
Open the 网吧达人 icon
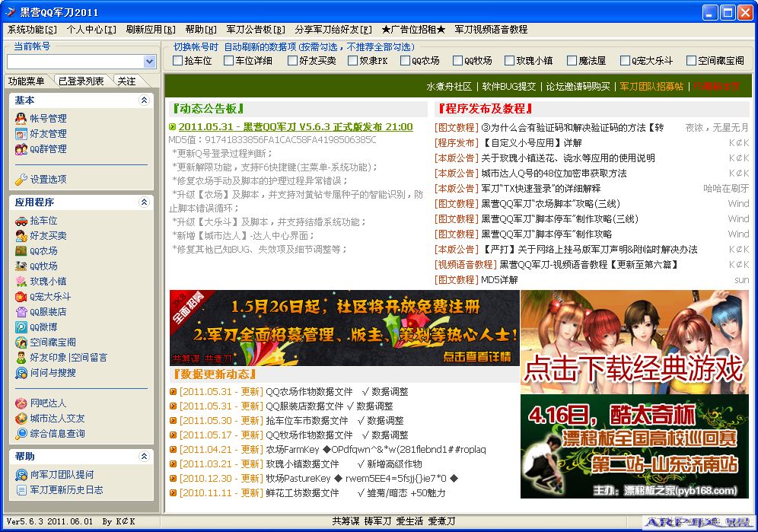click(21, 403)
